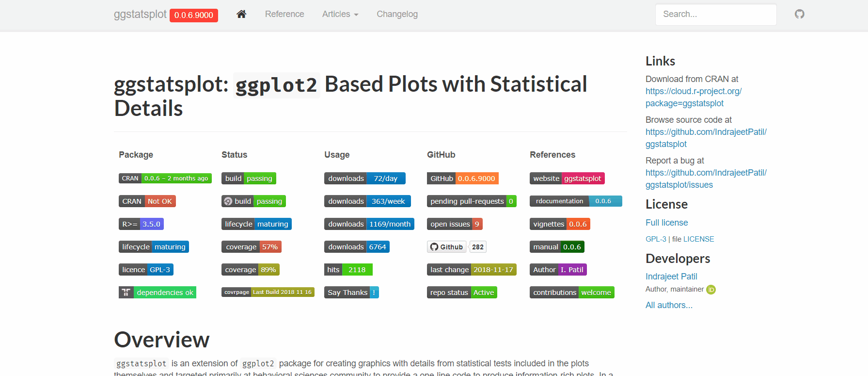
Task: Click the Say Thanks badge
Action: pyautogui.click(x=351, y=293)
